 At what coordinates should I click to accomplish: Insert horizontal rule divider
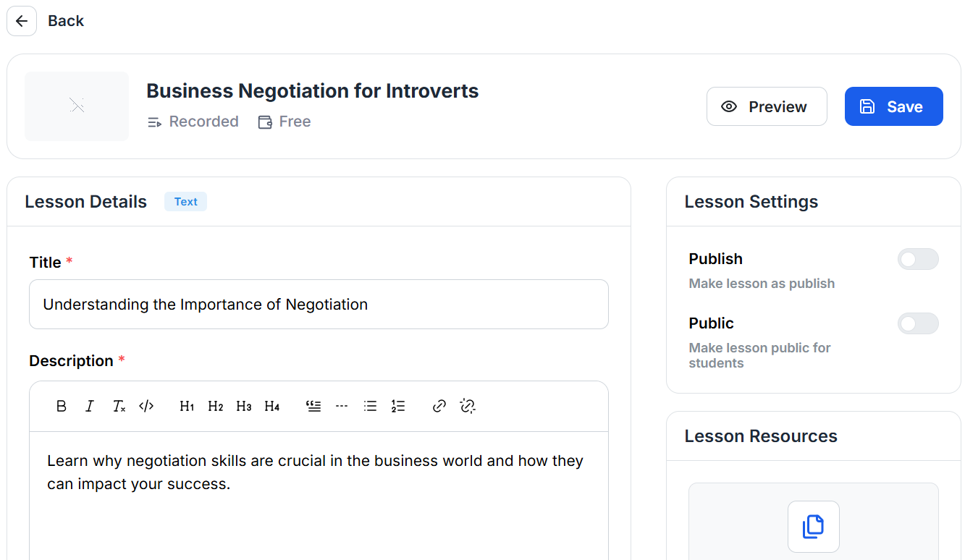tap(342, 407)
